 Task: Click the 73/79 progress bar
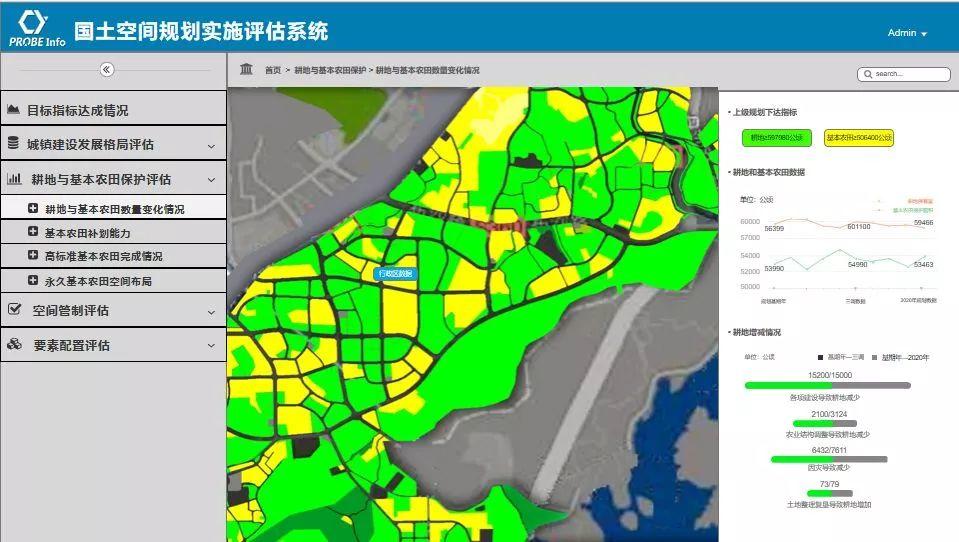pyautogui.click(x=829, y=493)
